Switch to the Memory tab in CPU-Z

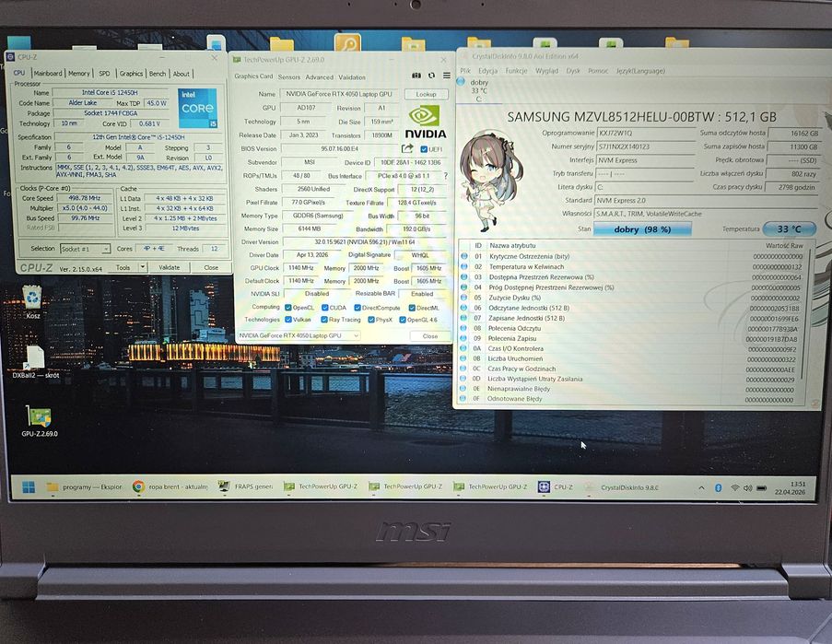[x=78, y=73]
